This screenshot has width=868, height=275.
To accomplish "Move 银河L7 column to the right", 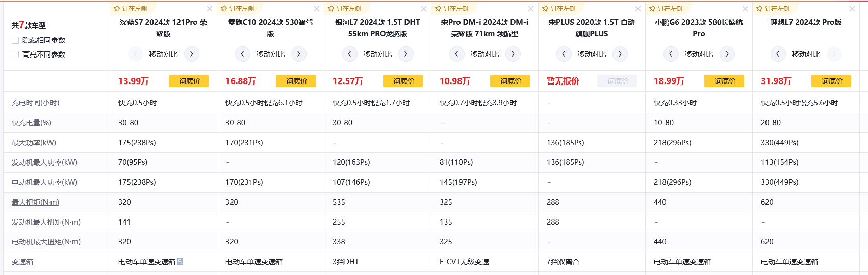I will tap(406, 54).
